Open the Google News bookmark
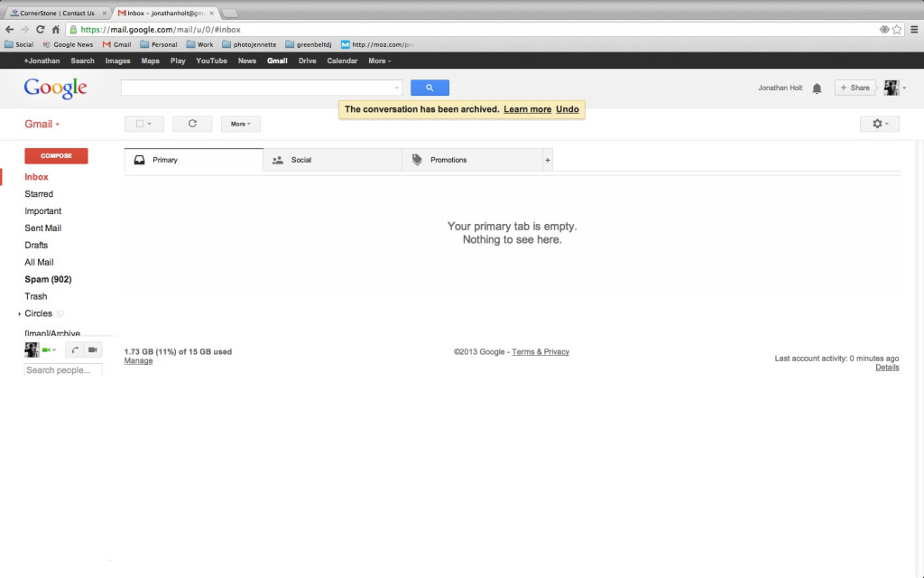The width and height of the screenshot is (924, 578). 69,44
